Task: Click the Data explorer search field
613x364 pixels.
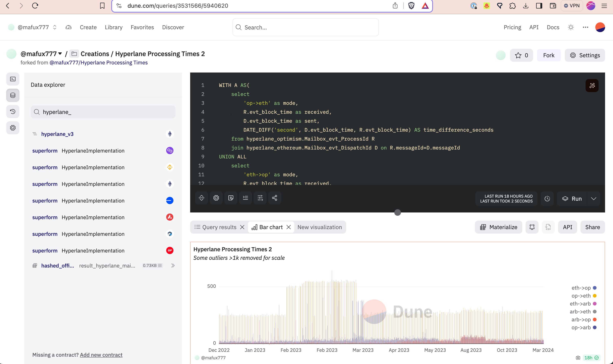Action: pyautogui.click(x=103, y=112)
